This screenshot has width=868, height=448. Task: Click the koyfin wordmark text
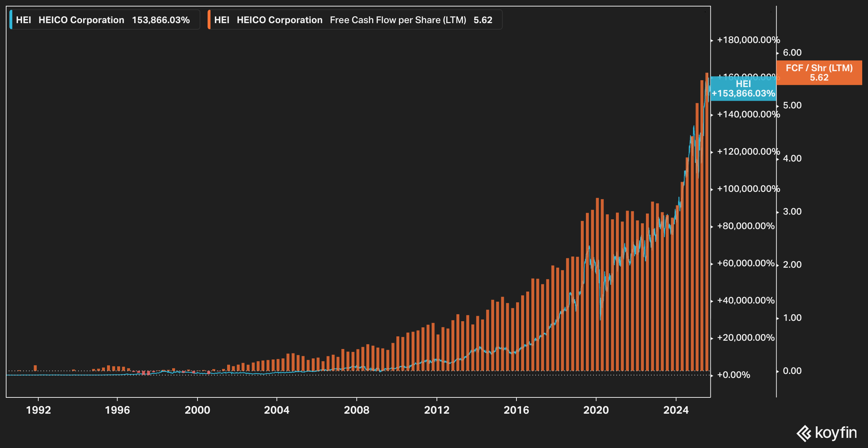click(x=836, y=432)
